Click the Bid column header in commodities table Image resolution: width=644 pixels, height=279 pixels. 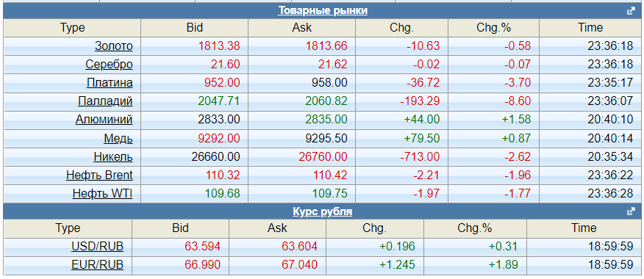click(x=194, y=28)
